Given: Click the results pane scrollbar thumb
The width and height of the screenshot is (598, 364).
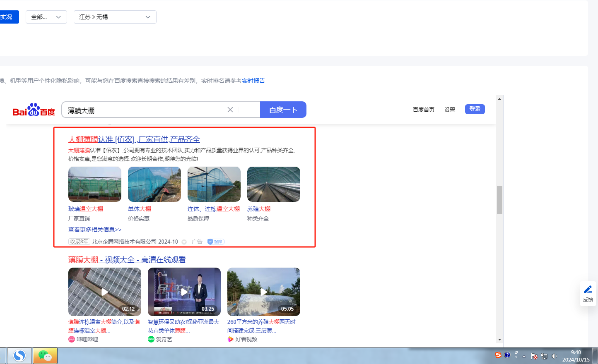Looking at the screenshot, I should click(500, 200).
